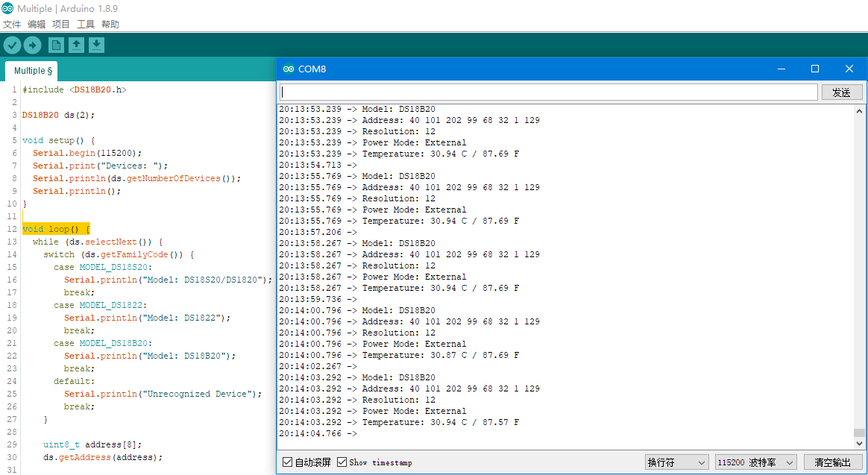Click the serial monitor message input field

tap(548, 92)
